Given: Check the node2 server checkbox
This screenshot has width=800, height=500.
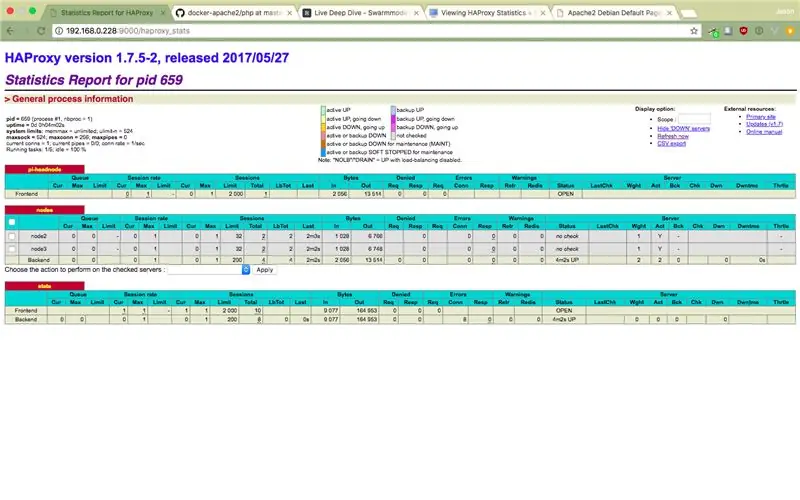Looking at the screenshot, I should point(12,236).
